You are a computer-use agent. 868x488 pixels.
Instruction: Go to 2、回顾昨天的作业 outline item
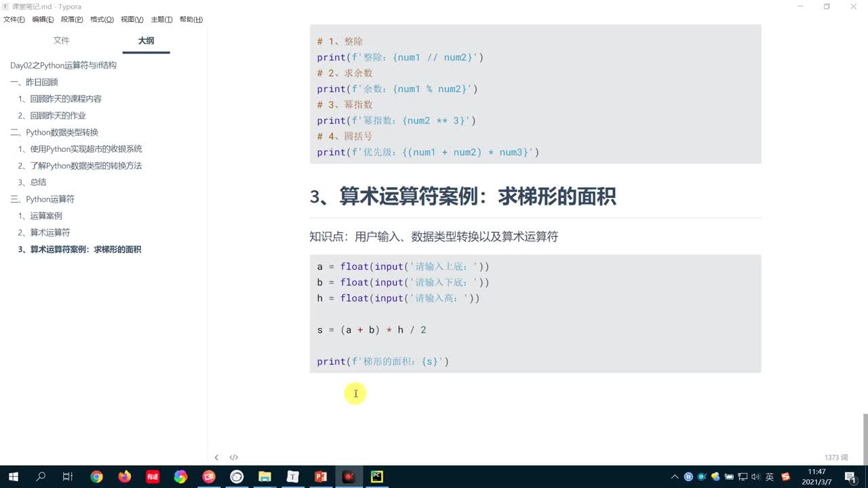pyautogui.click(x=52, y=115)
